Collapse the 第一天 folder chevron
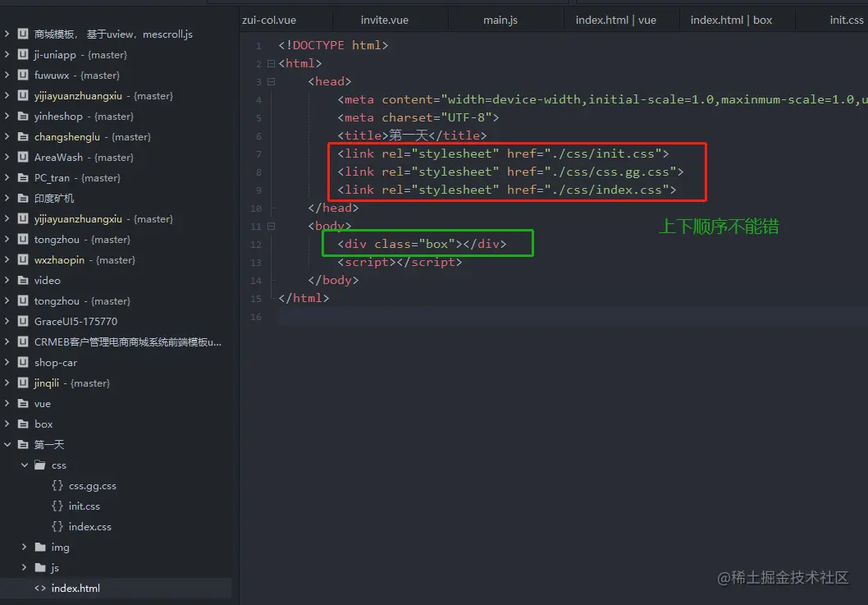 (7, 444)
